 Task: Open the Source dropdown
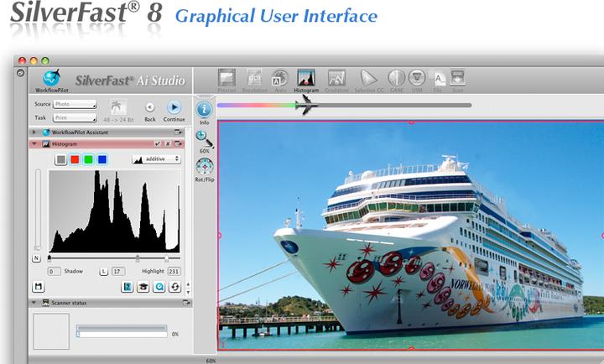75,104
